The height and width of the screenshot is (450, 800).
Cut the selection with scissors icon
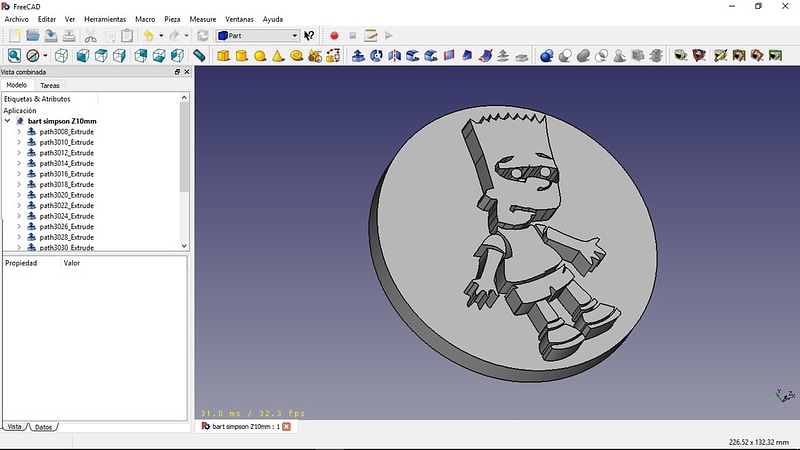pos(90,36)
